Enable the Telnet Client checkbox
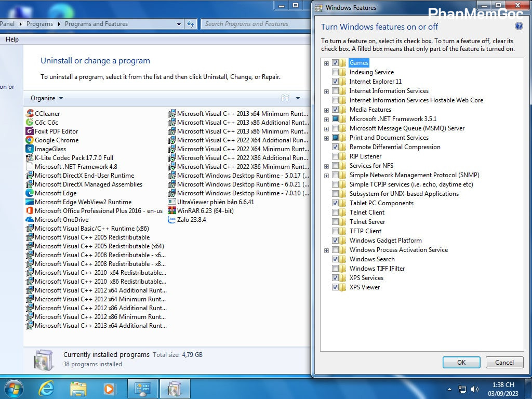Viewport: 532px width, 399px height. tap(335, 212)
